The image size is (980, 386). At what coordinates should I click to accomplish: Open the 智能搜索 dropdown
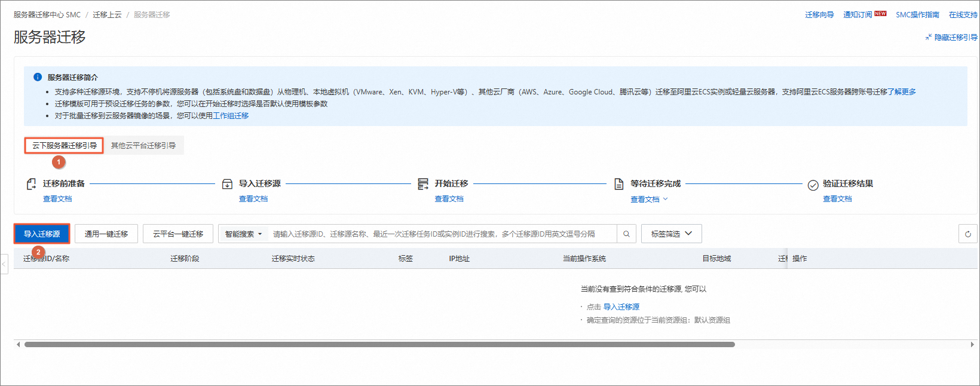click(x=243, y=234)
